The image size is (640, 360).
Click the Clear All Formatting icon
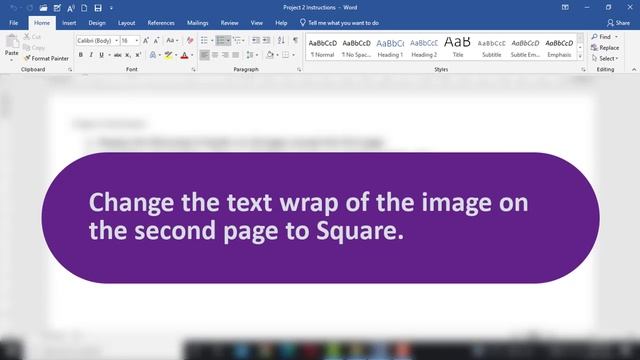pos(190,40)
